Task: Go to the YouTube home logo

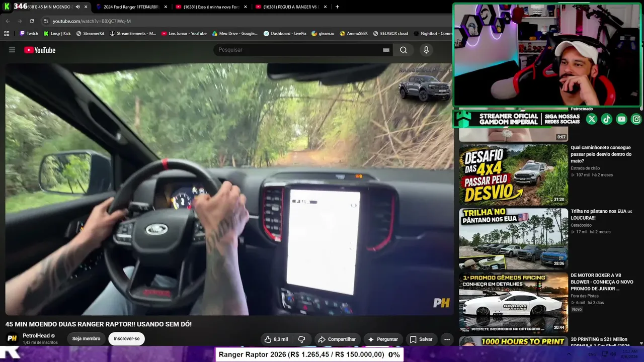Action: pyautogui.click(x=40, y=50)
